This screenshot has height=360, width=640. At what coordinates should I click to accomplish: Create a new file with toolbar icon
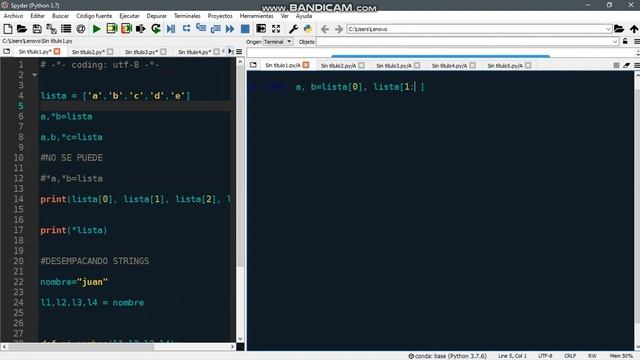click(x=8, y=29)
